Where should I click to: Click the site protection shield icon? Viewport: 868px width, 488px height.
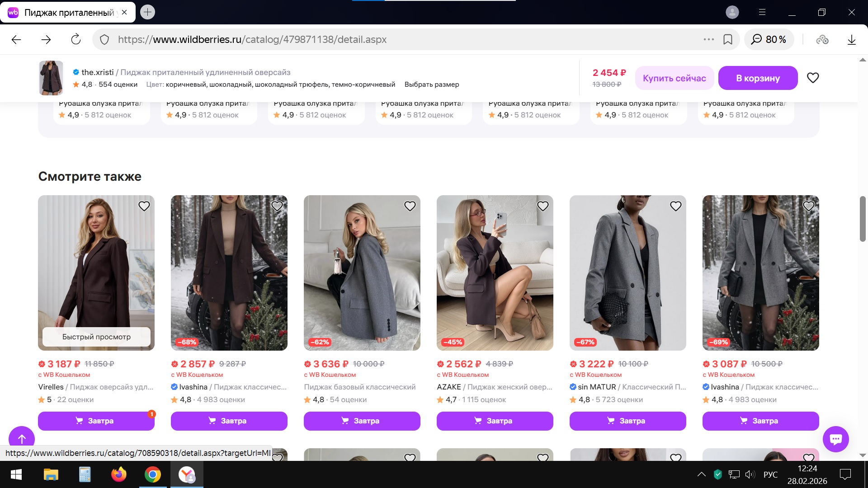point(104,40)
